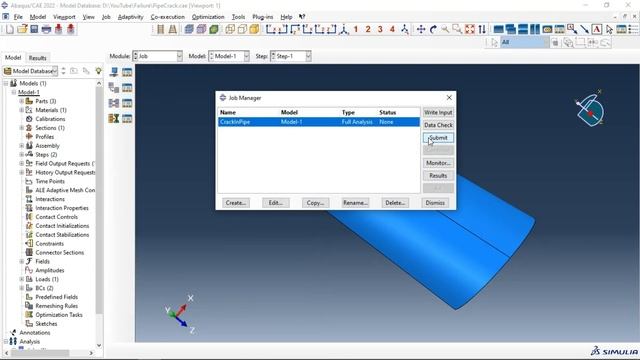Open the Optimization menu

pos(208,17)
